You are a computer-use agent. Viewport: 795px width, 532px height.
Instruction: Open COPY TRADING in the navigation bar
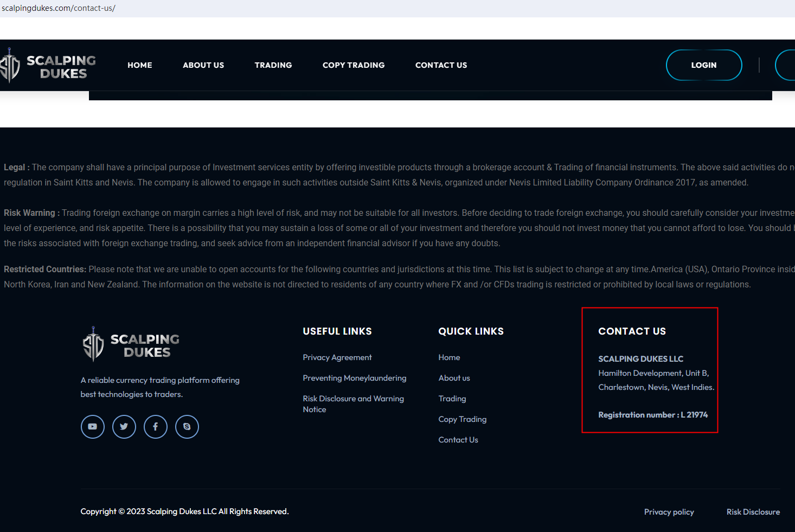coord(354,65)
